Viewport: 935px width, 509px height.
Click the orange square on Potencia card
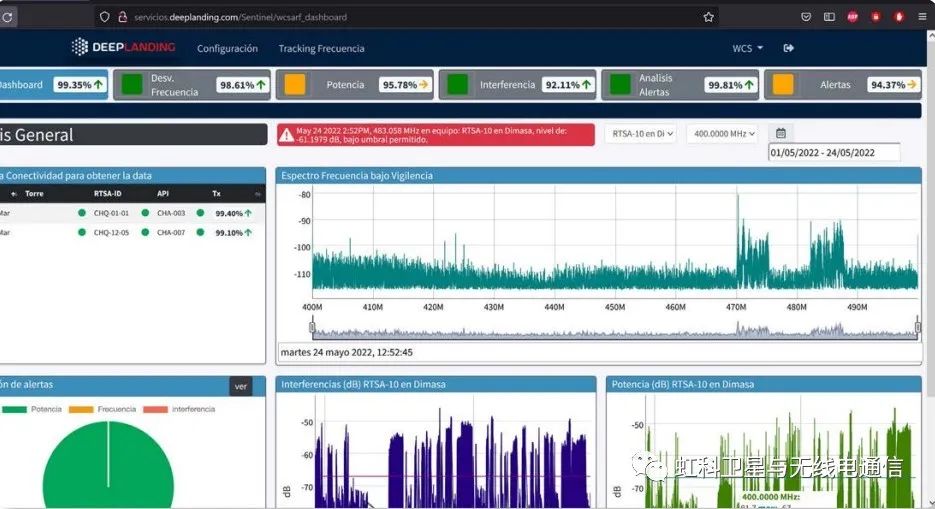(x=295, y=85)
